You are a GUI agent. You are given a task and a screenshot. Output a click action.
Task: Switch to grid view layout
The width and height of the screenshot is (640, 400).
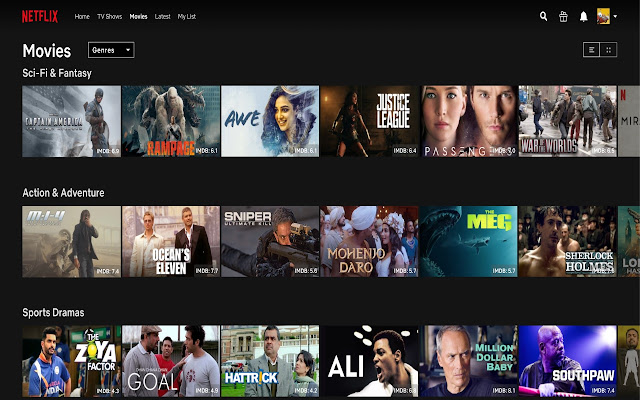[x=609, y=50]
